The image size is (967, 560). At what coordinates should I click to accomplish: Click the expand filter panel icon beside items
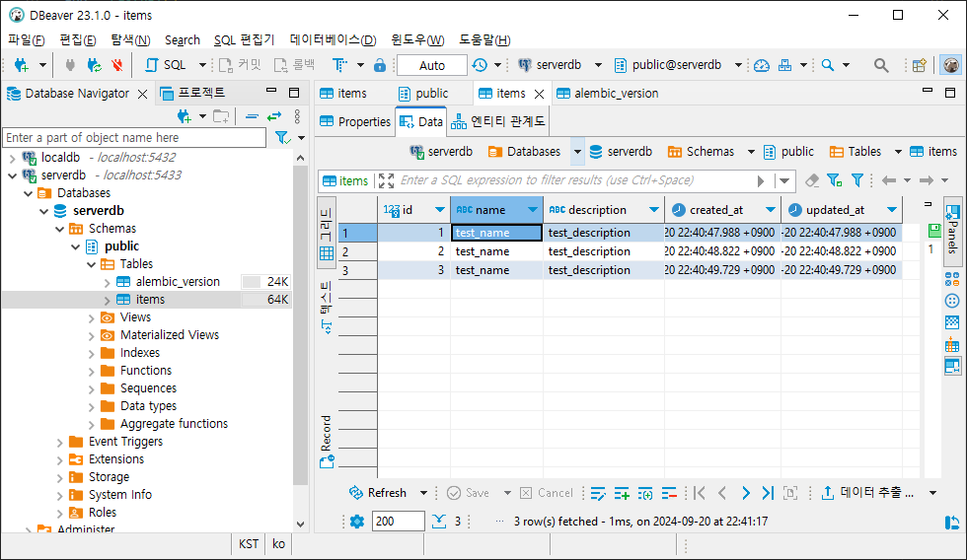coord(386,180)
